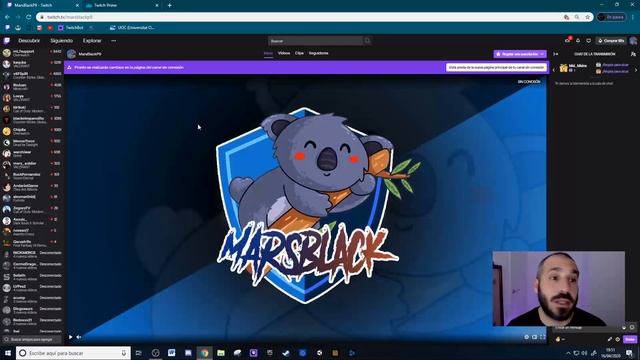Show next gifter with right chevron
This screenshot has height=360, width=640.
coord(636,70)
